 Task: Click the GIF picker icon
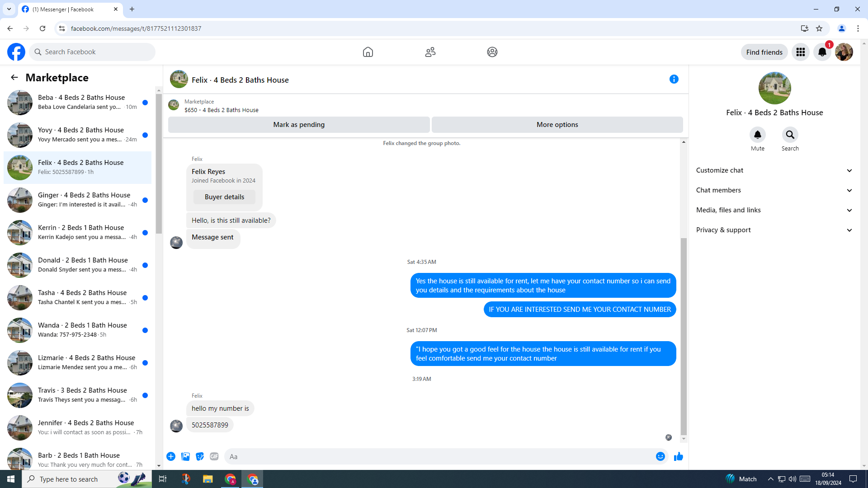214,456
